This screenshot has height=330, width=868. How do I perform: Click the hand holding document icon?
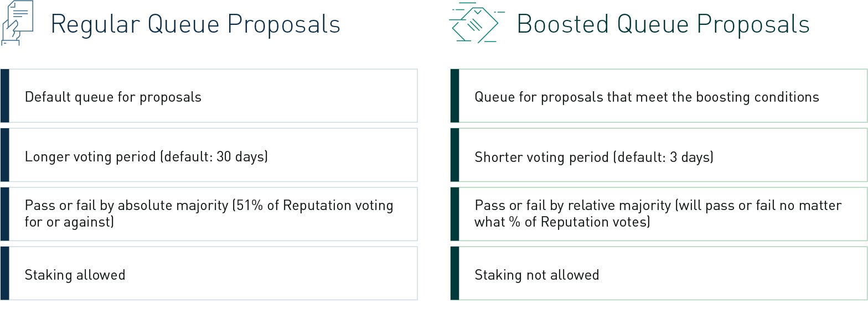[17, 23]
